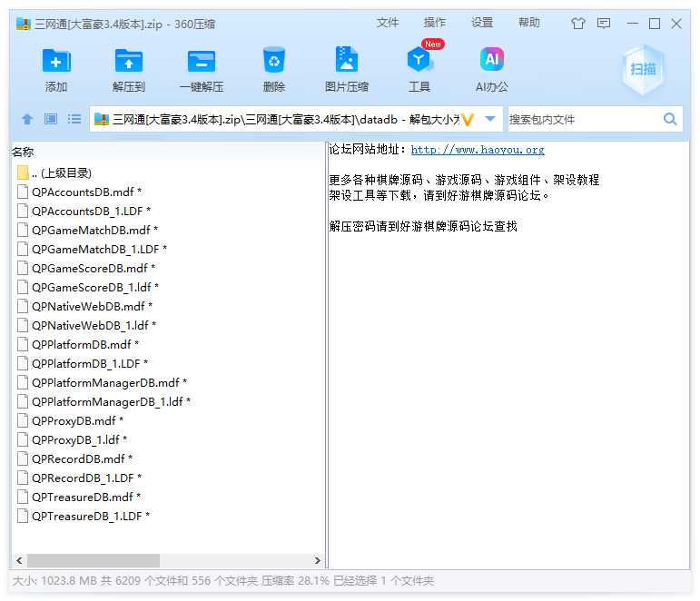Open the http://www.haoyou.org link

(x=478, y=150)
